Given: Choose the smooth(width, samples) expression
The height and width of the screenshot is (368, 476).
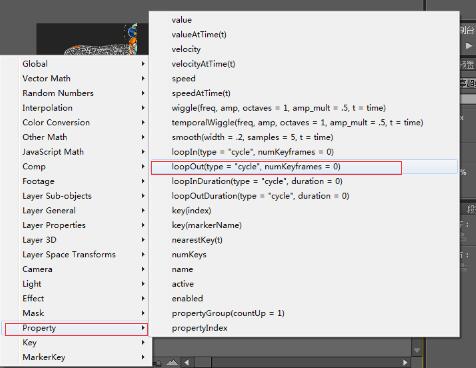Looking at the screenshot, I should (x=304, y=137).
